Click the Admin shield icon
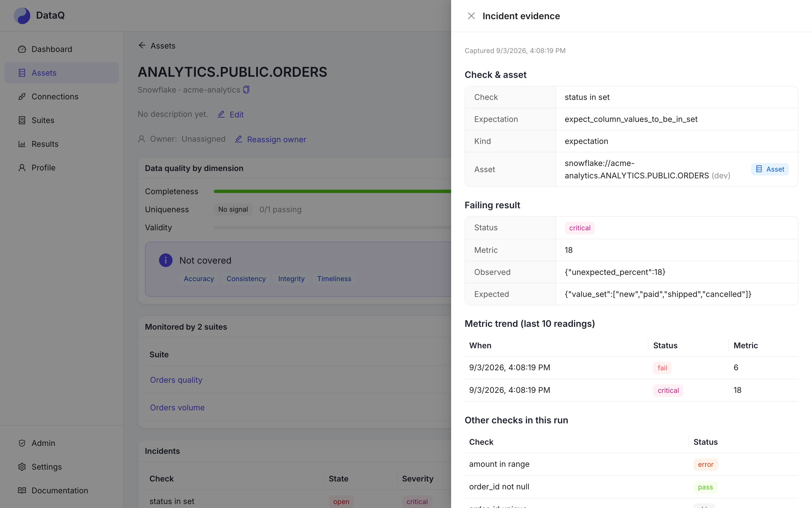This screenshot has width=812, height=508. coord(22,443)
